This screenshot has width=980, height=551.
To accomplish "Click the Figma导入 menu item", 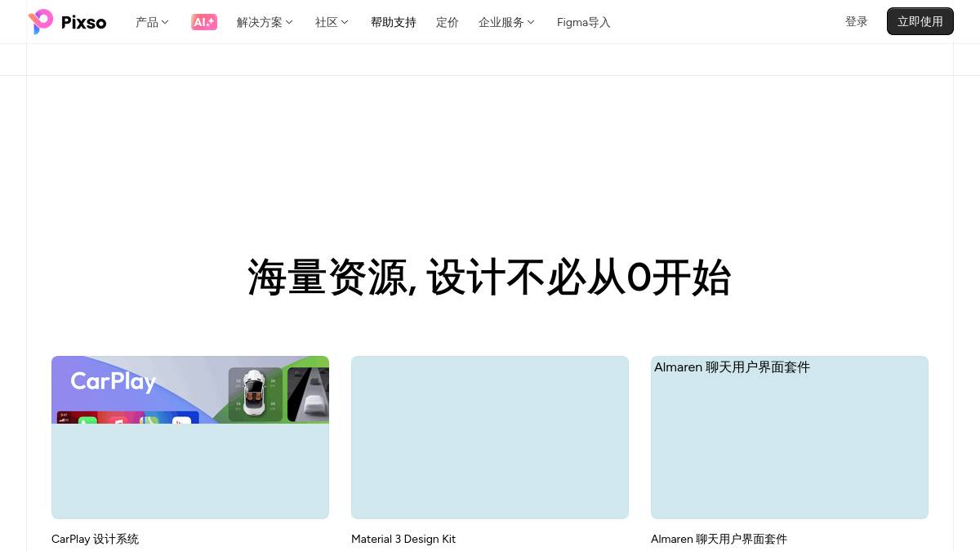I will click(583, 21).
